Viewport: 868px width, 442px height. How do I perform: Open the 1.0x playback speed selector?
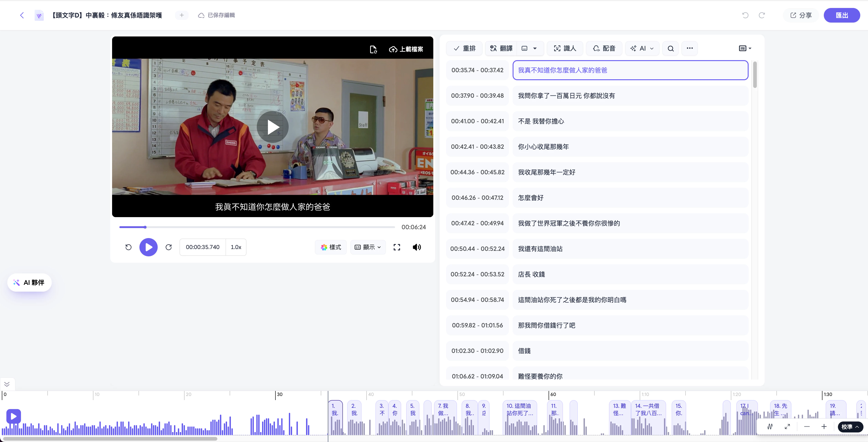tap(236, 247)
